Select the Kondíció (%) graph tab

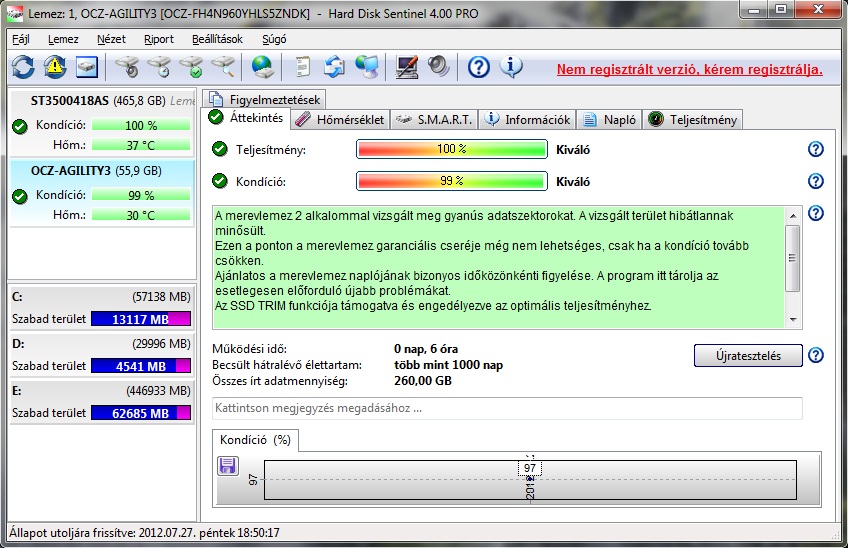[x=255, y=440]
